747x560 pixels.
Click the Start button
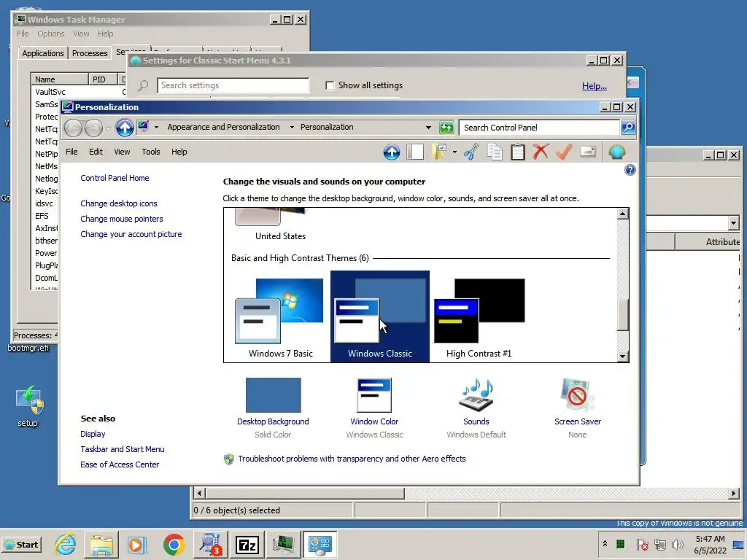(x=21, y=545)
